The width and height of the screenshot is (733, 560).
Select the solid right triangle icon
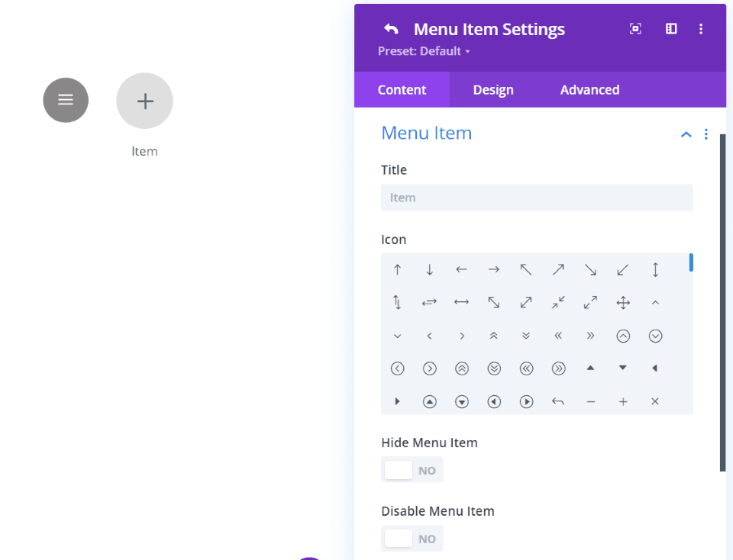pyautogui.click(x=397, y=401)
